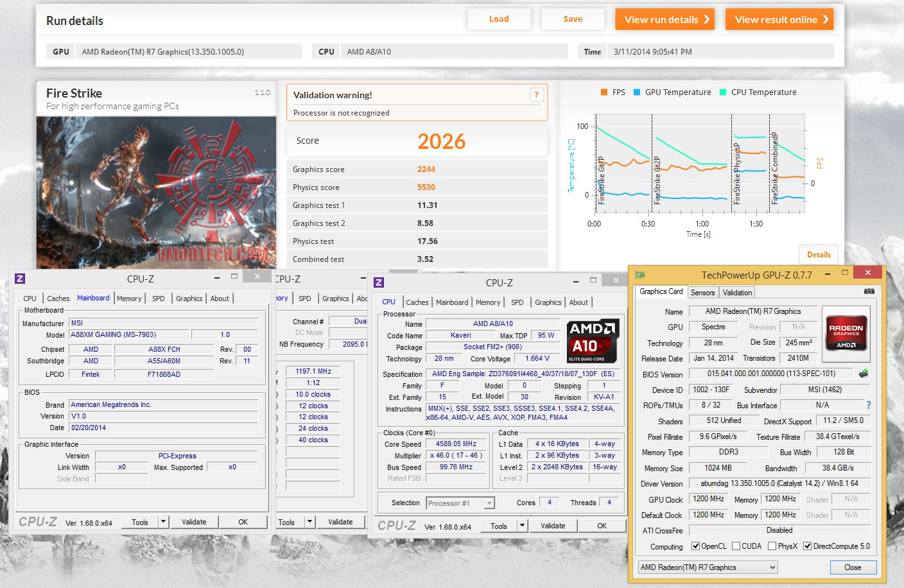Open the CPU tab in the Mainboard CPU-Z window
The height and width of the screenshot is (588, 904).
(x=30, y=298)
